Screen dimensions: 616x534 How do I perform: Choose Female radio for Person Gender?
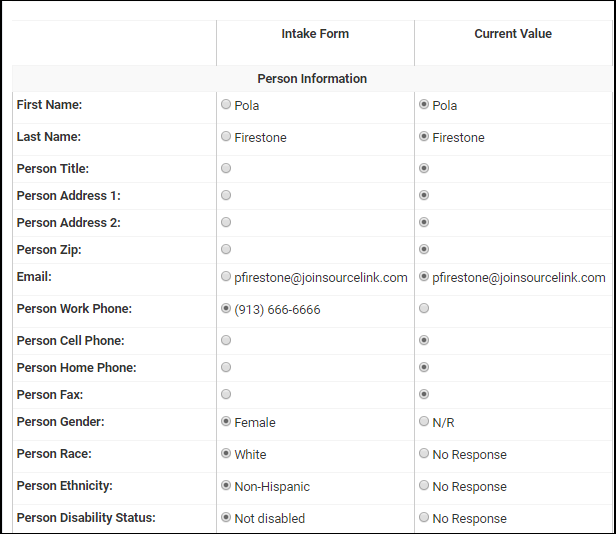click(x=226, y=421)
